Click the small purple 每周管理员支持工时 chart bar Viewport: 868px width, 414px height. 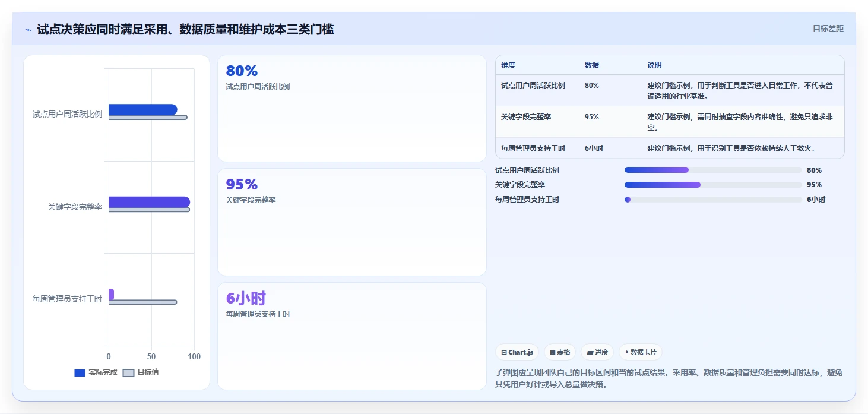[111, 295]
